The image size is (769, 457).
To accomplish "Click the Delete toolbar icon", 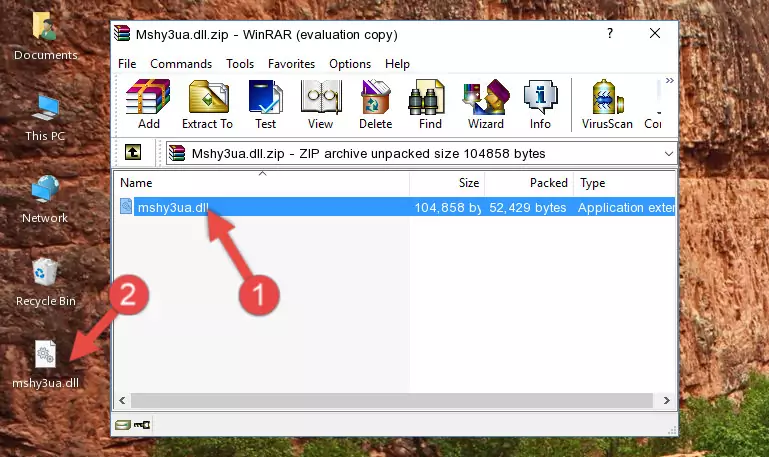I will pos(376,104).
